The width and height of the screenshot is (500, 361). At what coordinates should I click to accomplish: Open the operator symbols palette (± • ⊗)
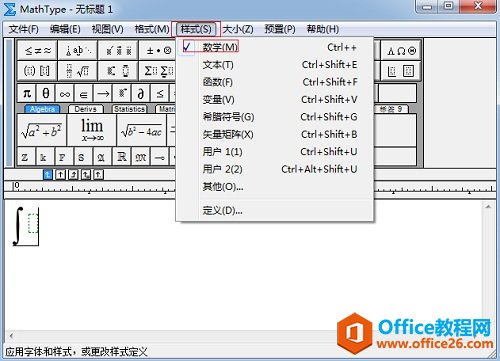[x=158, y=51]
